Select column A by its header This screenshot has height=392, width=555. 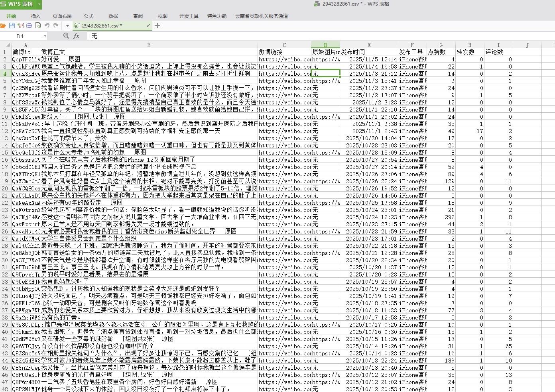26,45
